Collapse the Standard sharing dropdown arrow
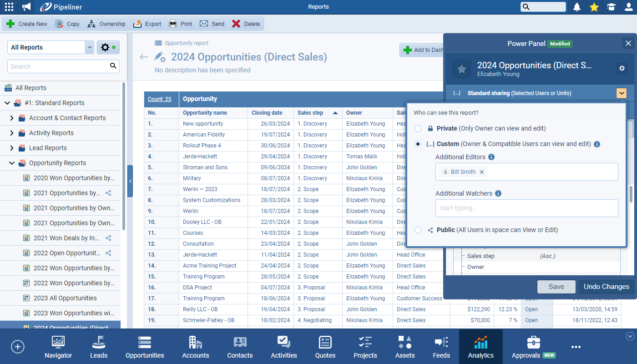Image resolution: width=637 pixels, height=364 pixels. [622, 93]
